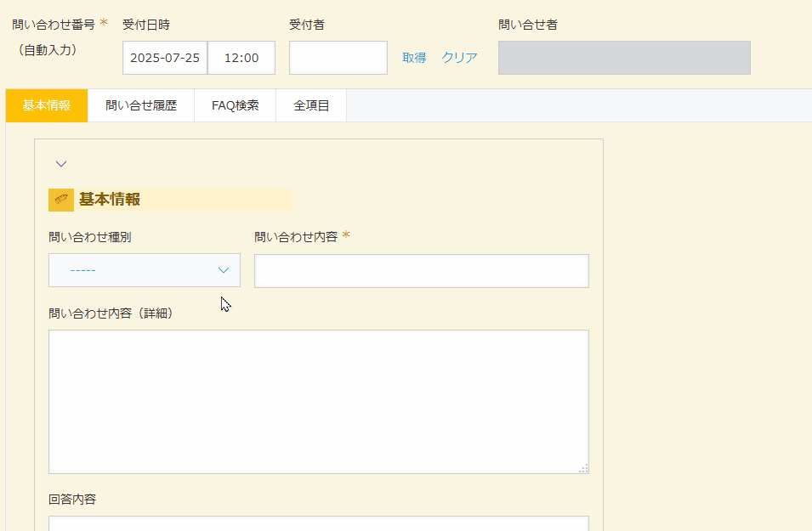Click the resize grip of the detail textarea

[x=583, y=468]
